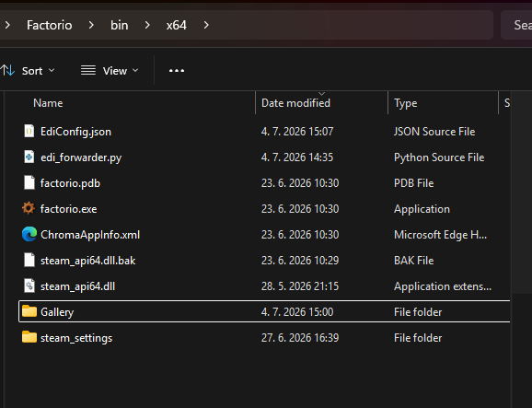
Task: Click the steam_api64.dll file icon
Action: click(x=29, y=286)
